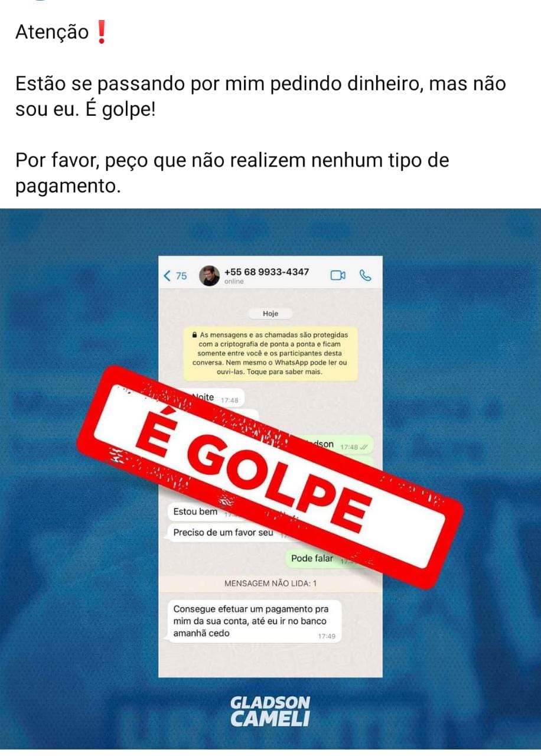
Task: Open the contact's profile picture
Action: (209, 276)
